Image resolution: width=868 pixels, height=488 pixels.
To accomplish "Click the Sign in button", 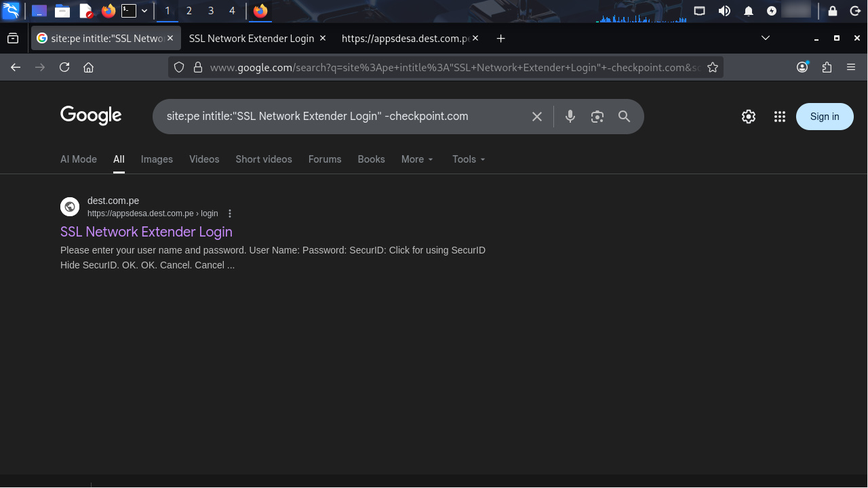I will [825, 117].
